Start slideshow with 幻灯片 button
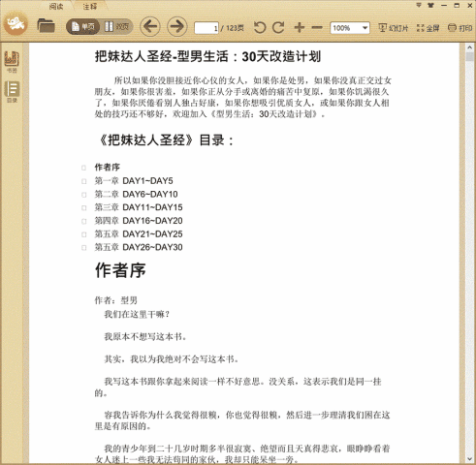Image resolution: width=476 pixels, height=465 pixels. pyautogui.click(x=394, y=28)
